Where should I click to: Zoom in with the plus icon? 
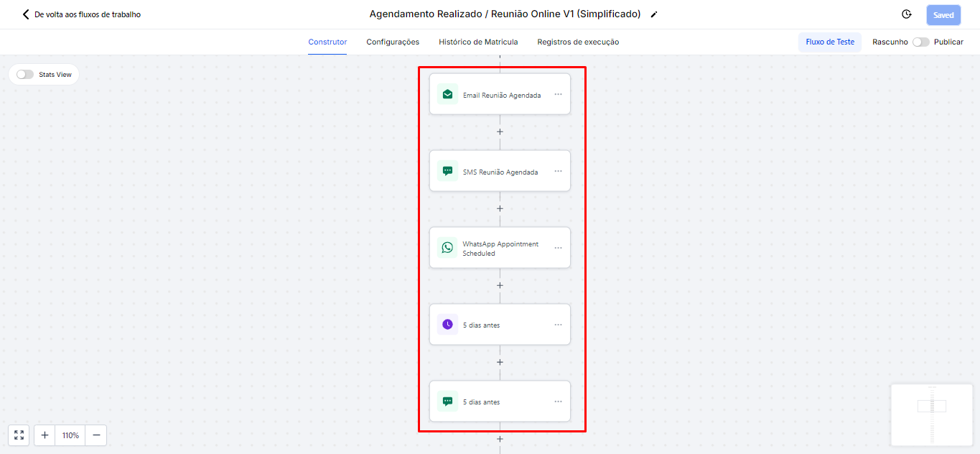(x=45, y=435)
